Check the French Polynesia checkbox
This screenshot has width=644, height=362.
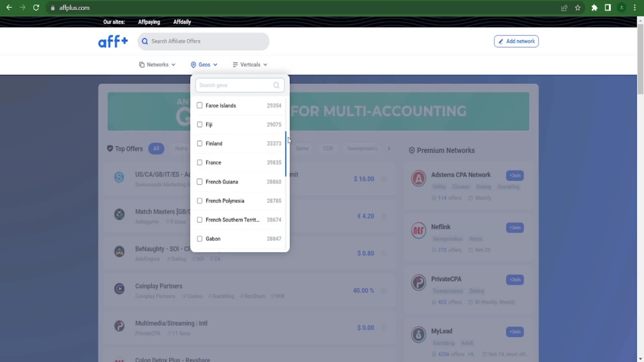pos(200,201)
